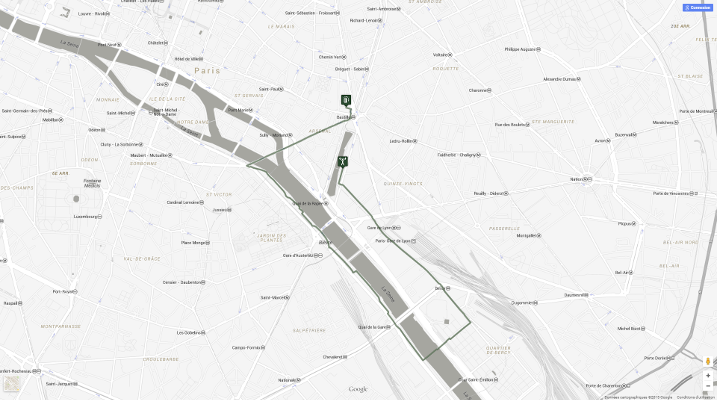Screen dimensions: 717x400
Task: Open the Conditions d'utilisation link
Action: [696, 397]
